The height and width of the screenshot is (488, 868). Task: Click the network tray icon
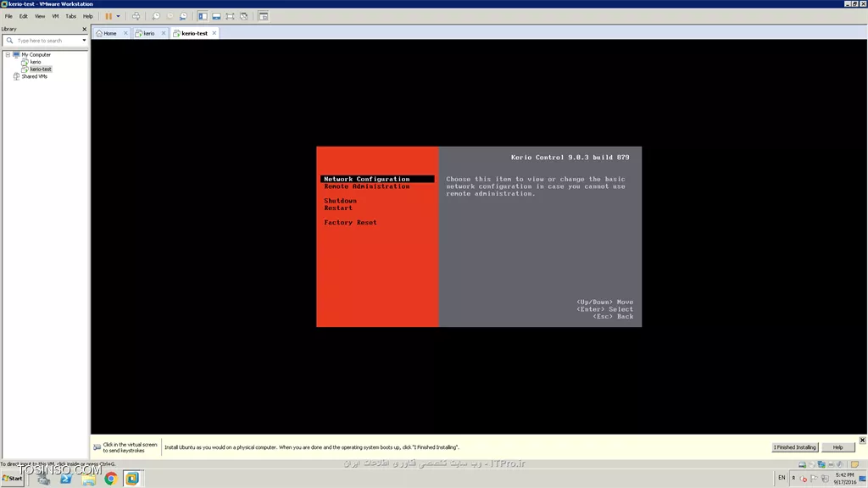825,479
